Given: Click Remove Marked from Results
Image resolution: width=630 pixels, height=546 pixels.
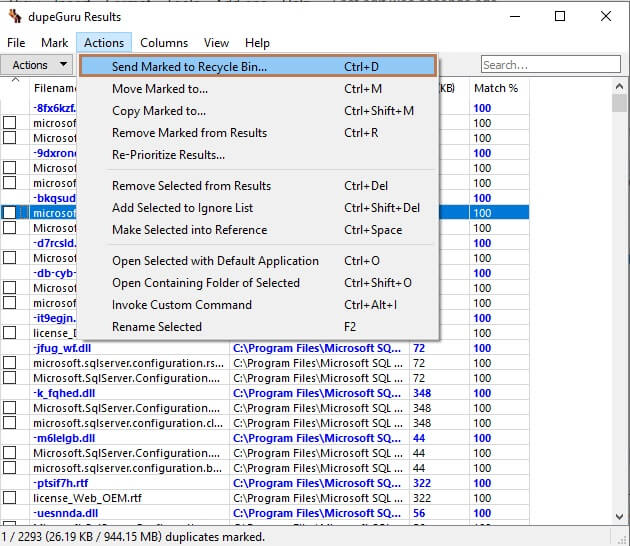Looking at the screenshot, I should point(189,133).
